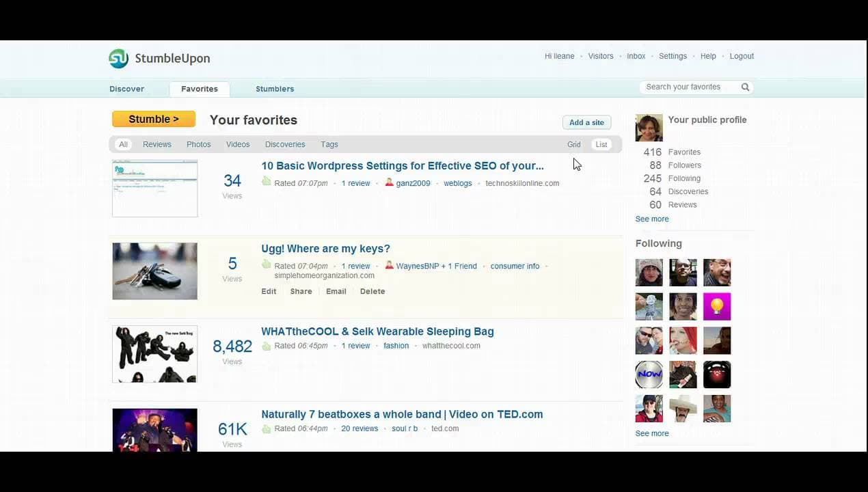
Task: Open the Selk sleeping bag thumbnail
Action: pyautogui.click(x=154, y=354)
